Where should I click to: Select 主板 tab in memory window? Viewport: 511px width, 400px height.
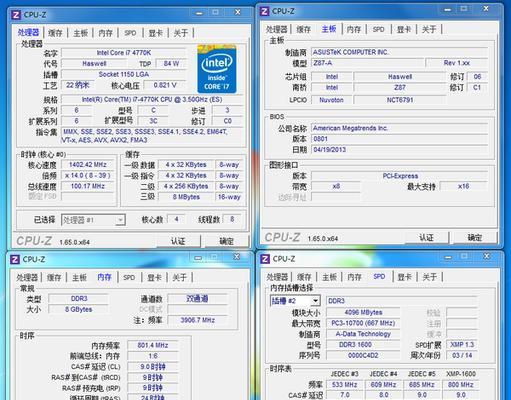[x=79, y=277]
